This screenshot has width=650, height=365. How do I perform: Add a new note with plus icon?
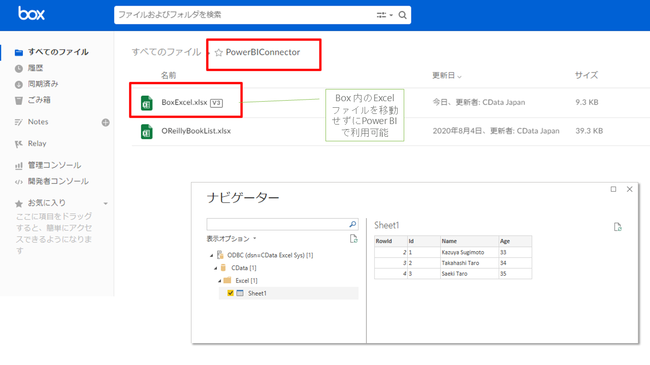coord(106,122)
